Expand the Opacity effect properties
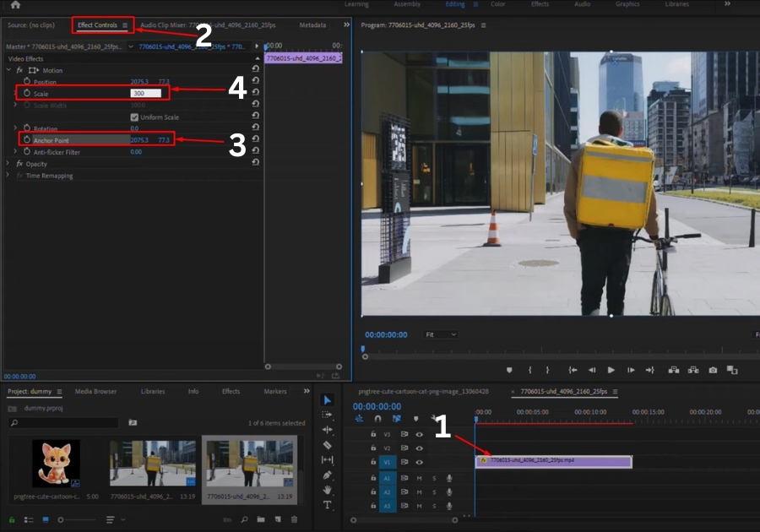This screenshot has width=760, height=532. point(8,164)
